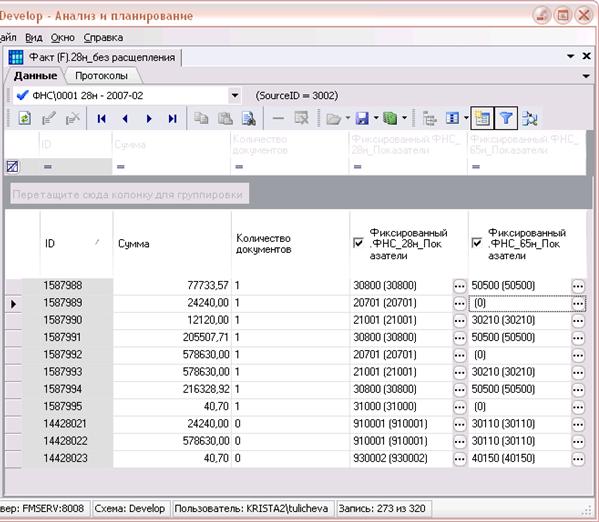Jump to last record arrow

[173, 119]
